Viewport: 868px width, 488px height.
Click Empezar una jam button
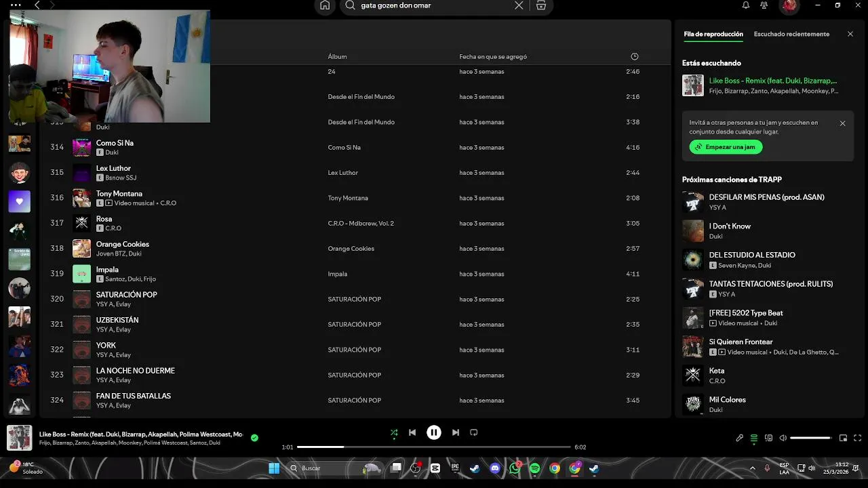pos(726,147)
